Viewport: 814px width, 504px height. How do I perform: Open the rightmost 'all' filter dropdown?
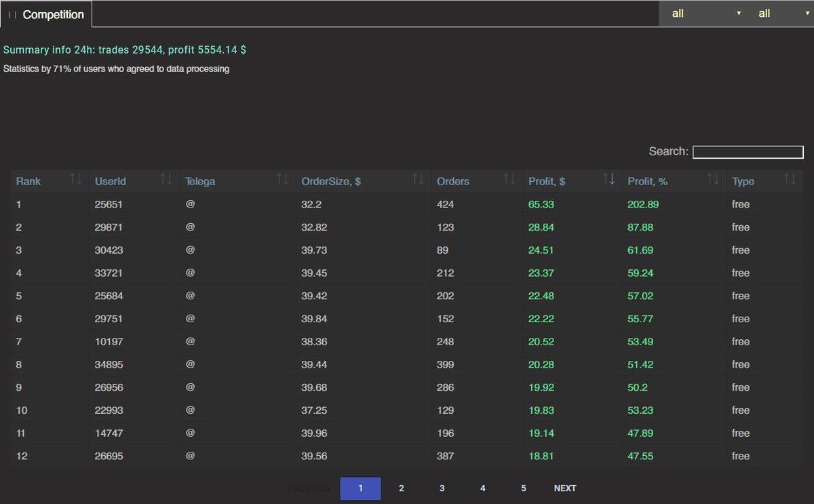(x=780, y=14)
